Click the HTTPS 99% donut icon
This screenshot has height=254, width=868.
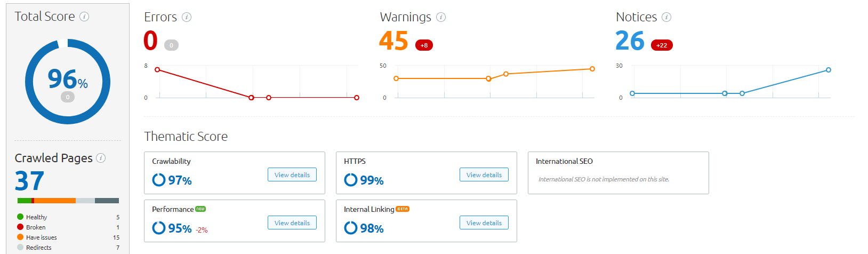pyautogui.click(x=351, y=180)
